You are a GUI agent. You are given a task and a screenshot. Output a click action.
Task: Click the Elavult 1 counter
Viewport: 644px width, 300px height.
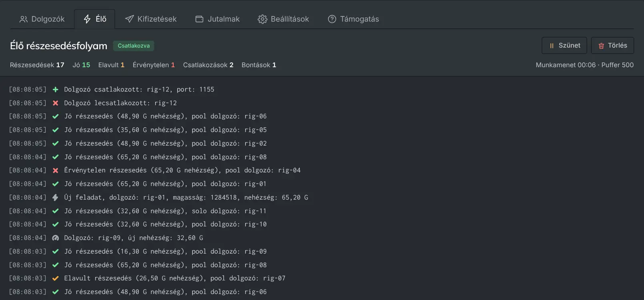(x=111, y=65)
